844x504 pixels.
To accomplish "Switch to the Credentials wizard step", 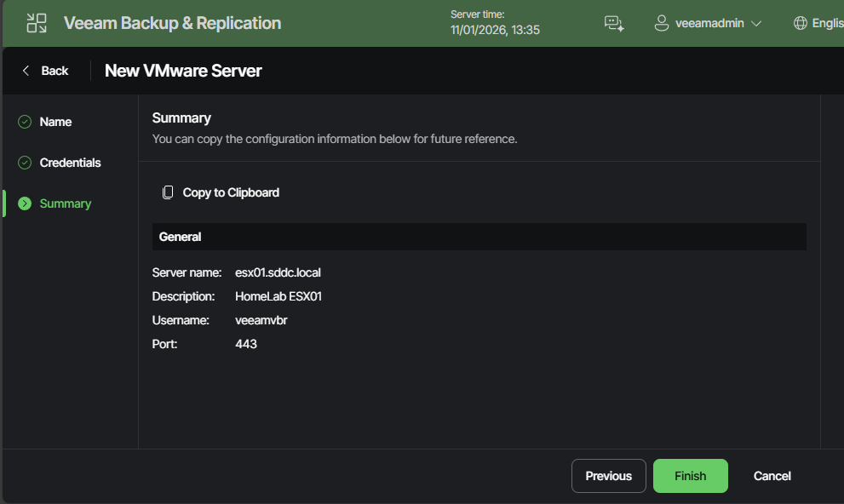I will 69,162.
